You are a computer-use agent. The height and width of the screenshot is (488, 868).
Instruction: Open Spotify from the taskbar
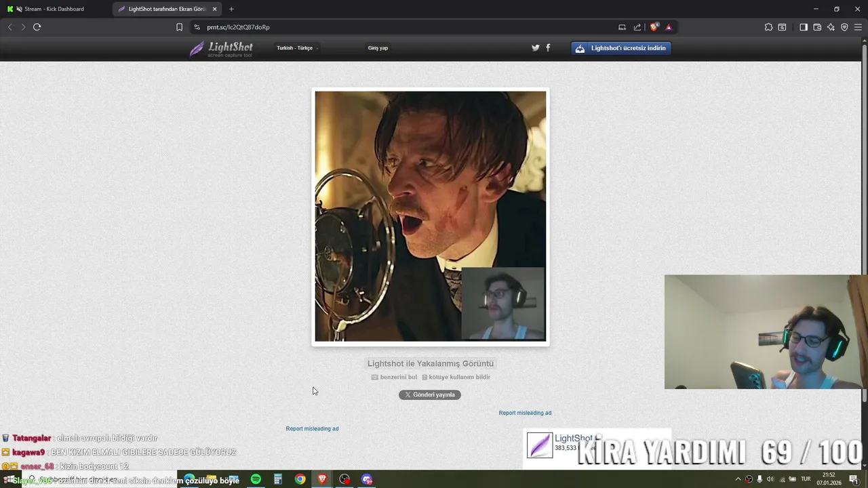(256, 479)
